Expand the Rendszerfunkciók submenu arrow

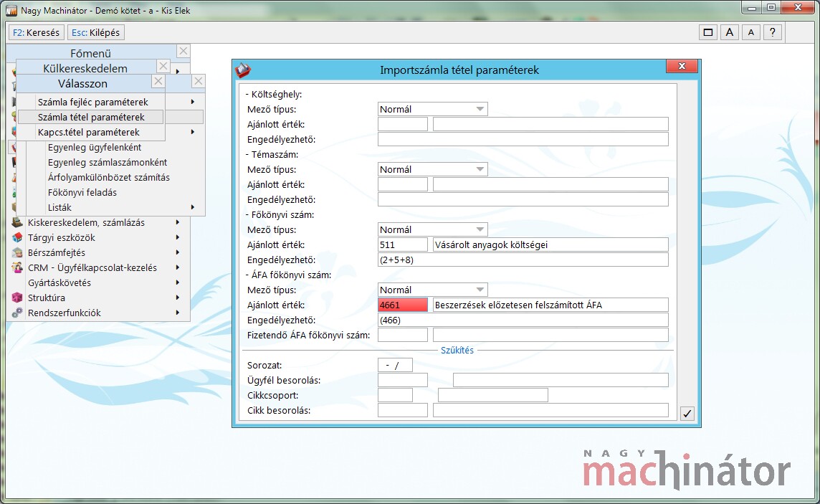click(178, 313)
